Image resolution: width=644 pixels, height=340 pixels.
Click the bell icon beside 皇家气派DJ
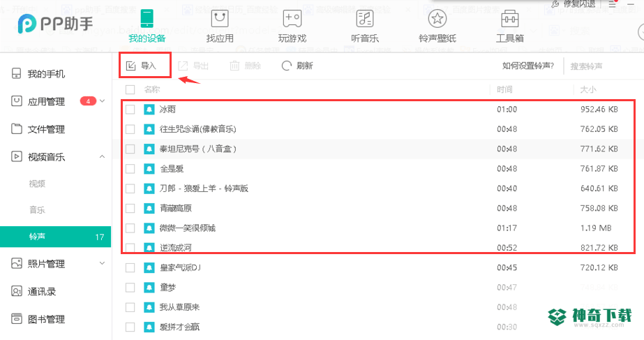[x=149, y=267]
